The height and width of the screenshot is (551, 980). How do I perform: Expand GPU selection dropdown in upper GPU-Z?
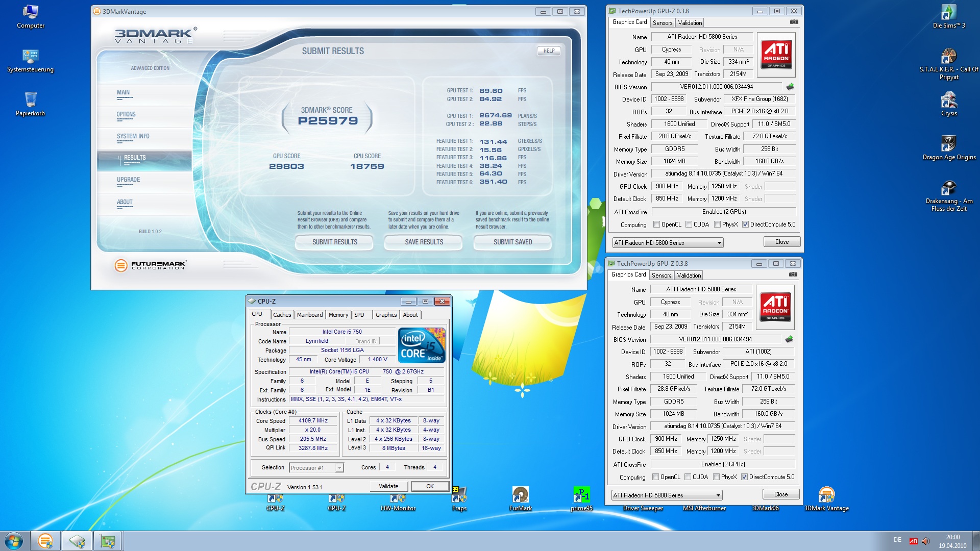pos(668,243)
